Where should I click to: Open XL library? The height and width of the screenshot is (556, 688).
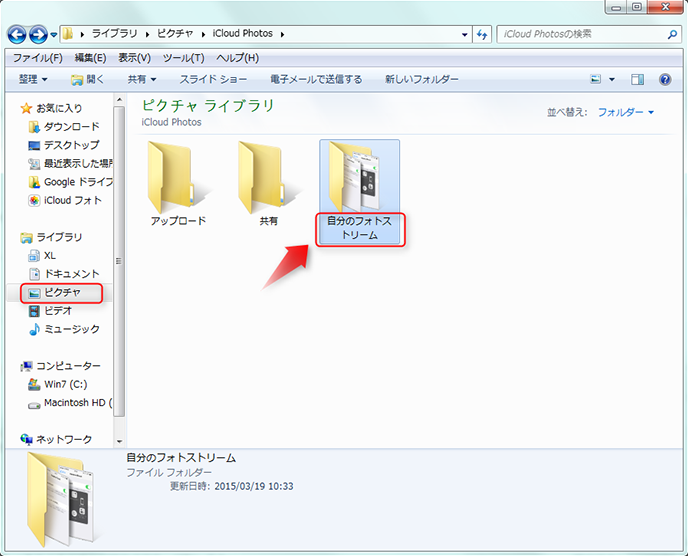pos(50,255)
